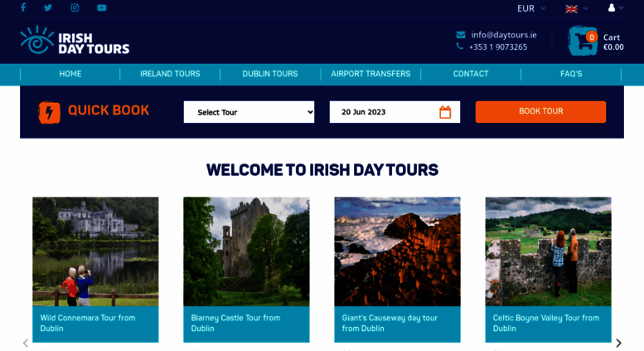The width and height of the screenshot is (644, 351).
Task: Open the FAQ'S menu item
Action: [x=571, y=74]
